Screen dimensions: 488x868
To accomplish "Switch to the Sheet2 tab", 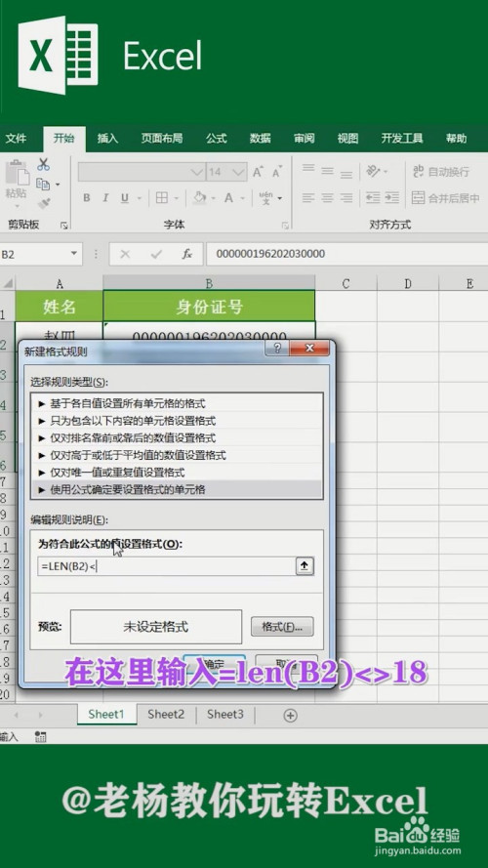I will (x=166, y=714).
